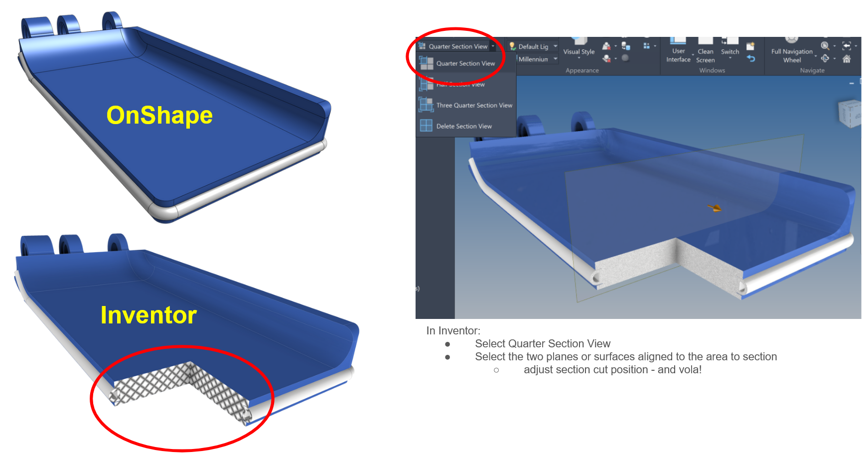Click the textures cylinder icon
868x454 pixels.
[x=626, y=46]
